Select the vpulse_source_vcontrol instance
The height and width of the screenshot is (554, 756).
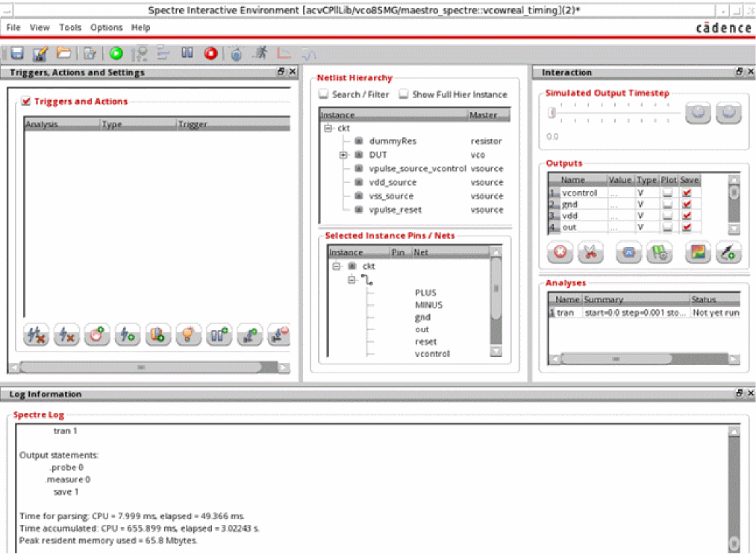417,169
